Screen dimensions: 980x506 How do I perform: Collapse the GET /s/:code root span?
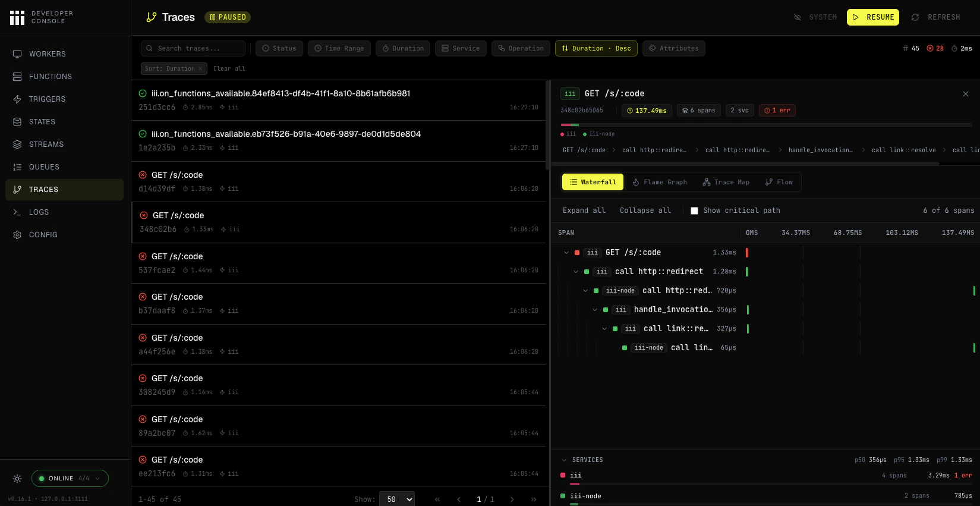click(x=566, y=253)
